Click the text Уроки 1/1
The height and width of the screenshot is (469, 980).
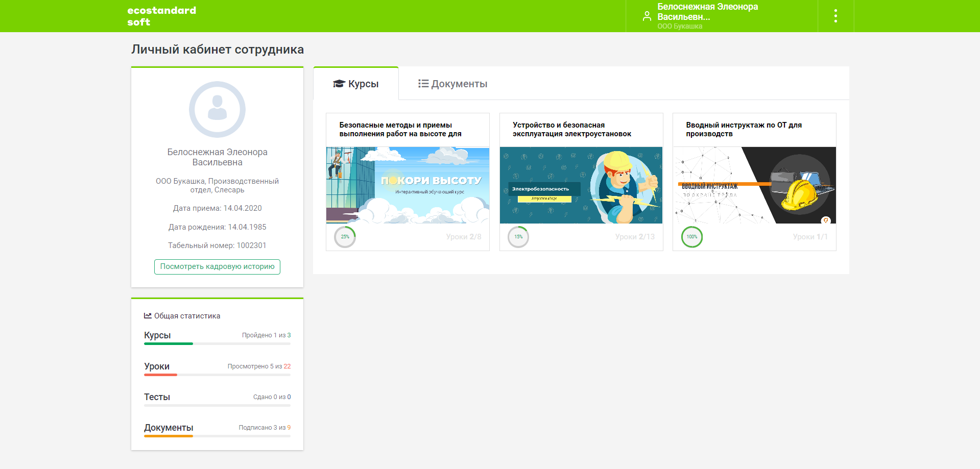tap(810, 237)
